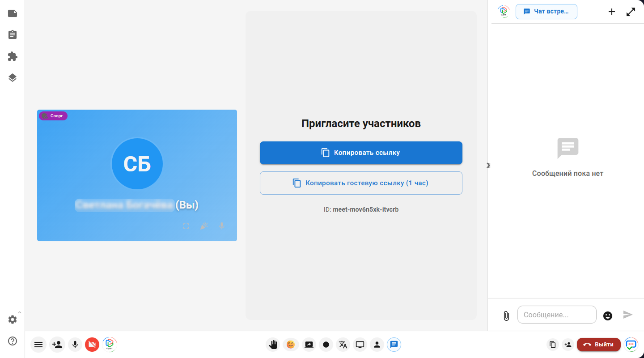Open the notes icon in the left sidebar
The width and height of the screenshot is (644, 358).
pyautogui.click(x=13, y=13)
